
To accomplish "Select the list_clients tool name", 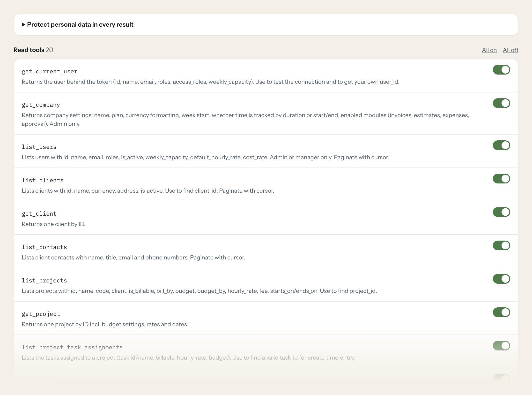I will 43,180.
